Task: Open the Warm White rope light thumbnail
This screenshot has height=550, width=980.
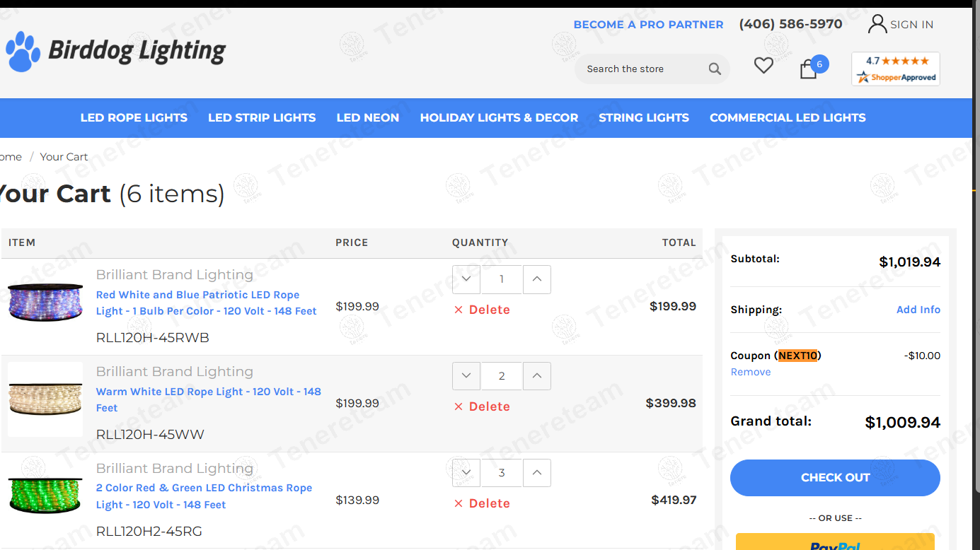Action: (45, 399)
